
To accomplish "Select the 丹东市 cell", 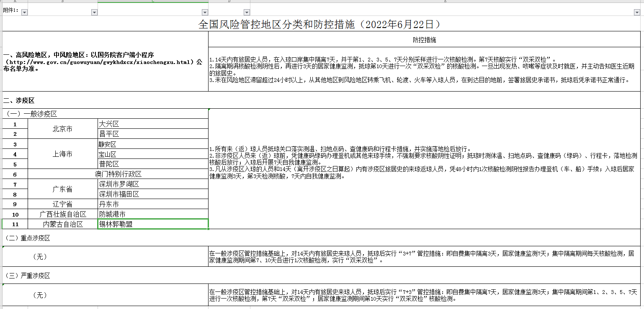I will click(x=153, y=204).
